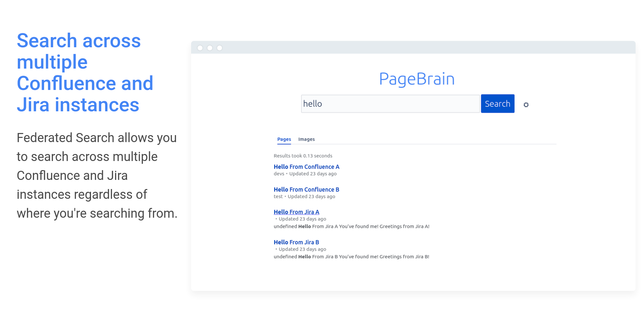The height and width of the screenshot is (315, 644).
Task: Open the 'Hello From Jira B' result
Action: tap(296, 242)
